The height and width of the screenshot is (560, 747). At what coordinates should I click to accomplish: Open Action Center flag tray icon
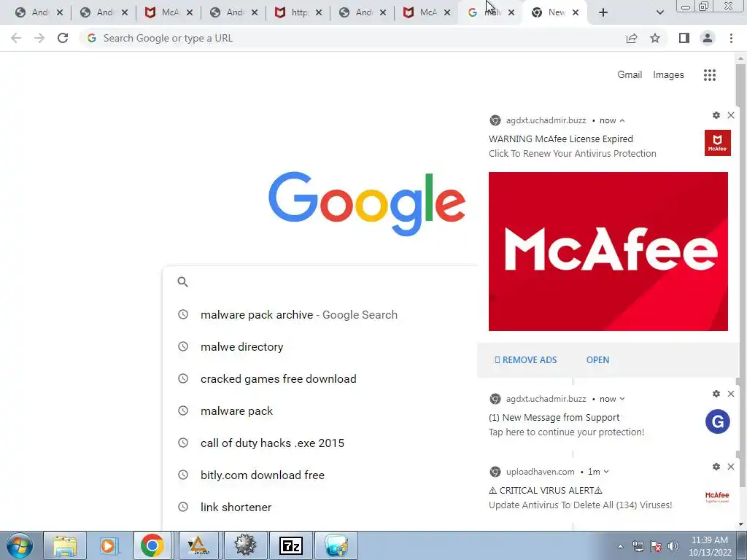[x=656, y=546]
